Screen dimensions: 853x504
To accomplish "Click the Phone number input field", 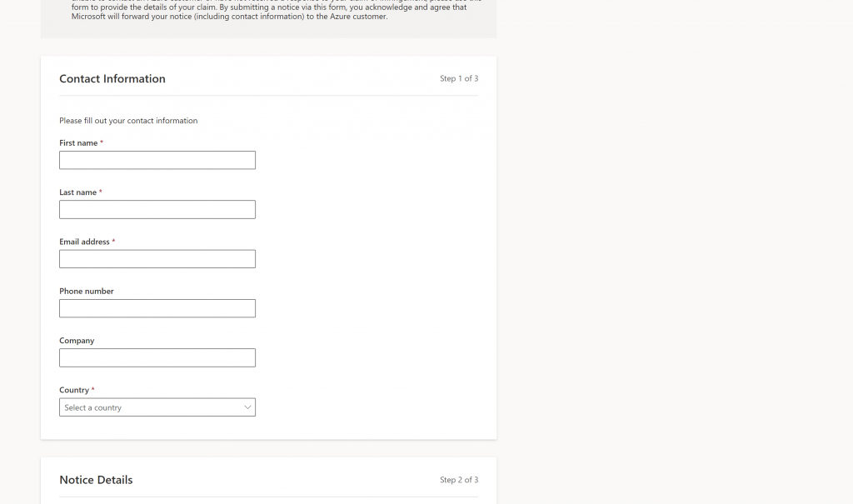I will pos(157,308).
